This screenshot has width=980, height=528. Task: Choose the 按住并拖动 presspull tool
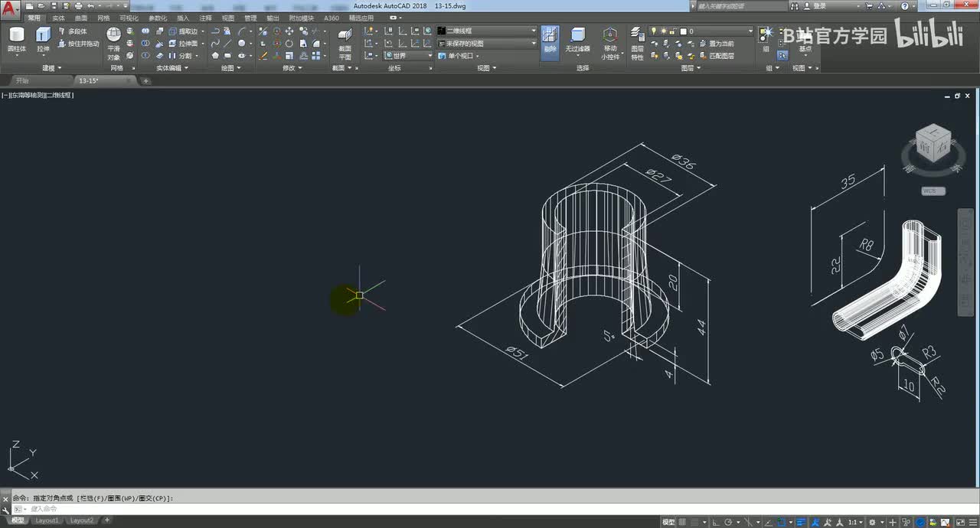pyautogui.click(x=78, y=44)
